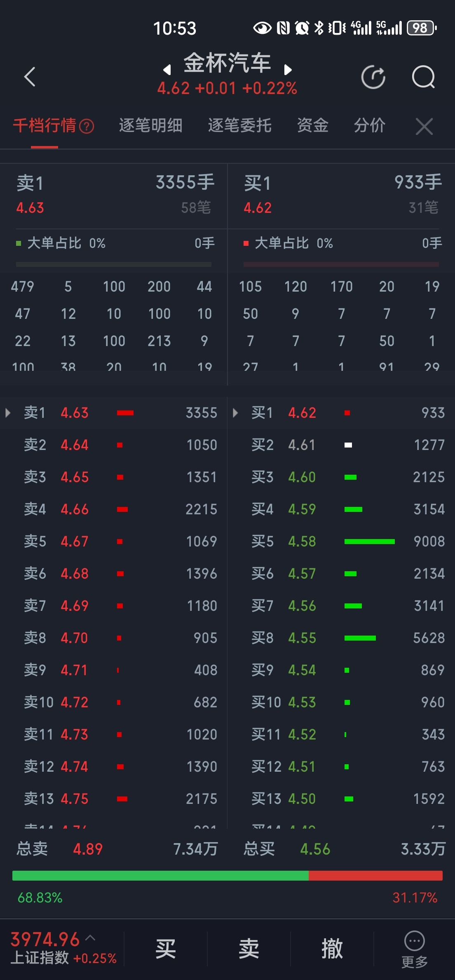
Task: Tap buy queue order 170
Action: pyautogui.click(x=342, y=287)
